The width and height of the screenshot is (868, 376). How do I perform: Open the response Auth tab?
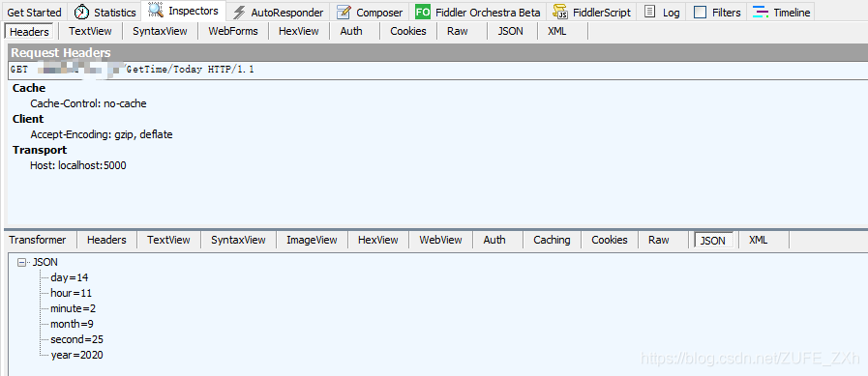click(x=494, y=240)
